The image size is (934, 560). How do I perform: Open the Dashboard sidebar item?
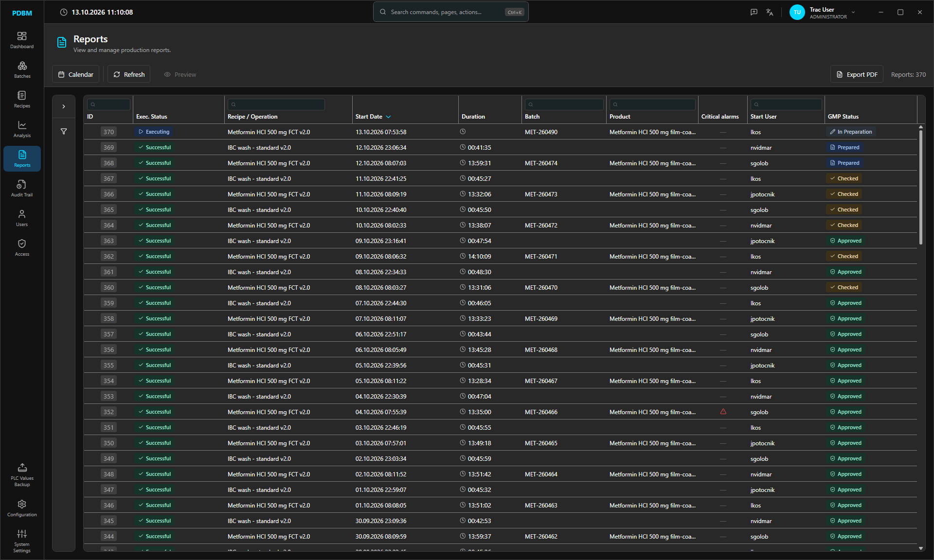pos(22,40)
